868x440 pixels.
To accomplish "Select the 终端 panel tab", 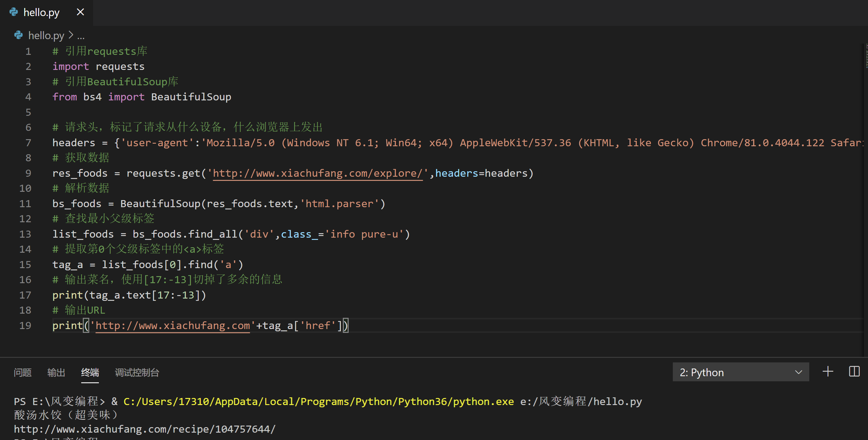I will 90,372.
